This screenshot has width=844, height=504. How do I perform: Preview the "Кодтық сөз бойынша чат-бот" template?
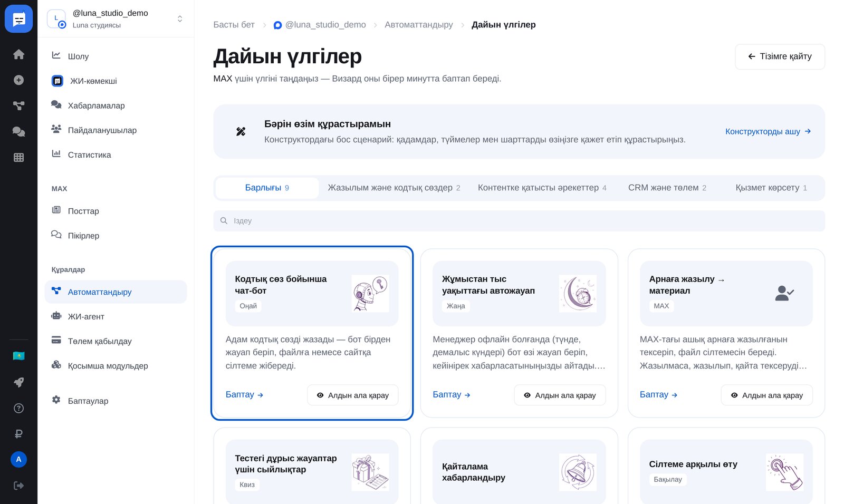click(352, 395)
